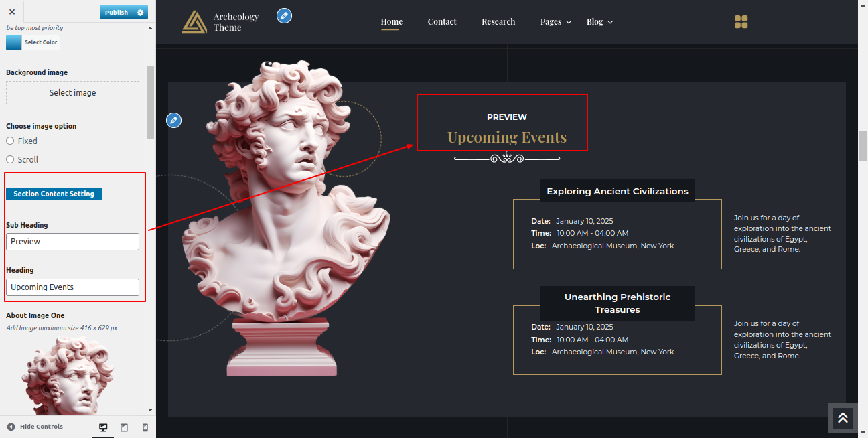Open the Contact menu item

coord(442,22)
